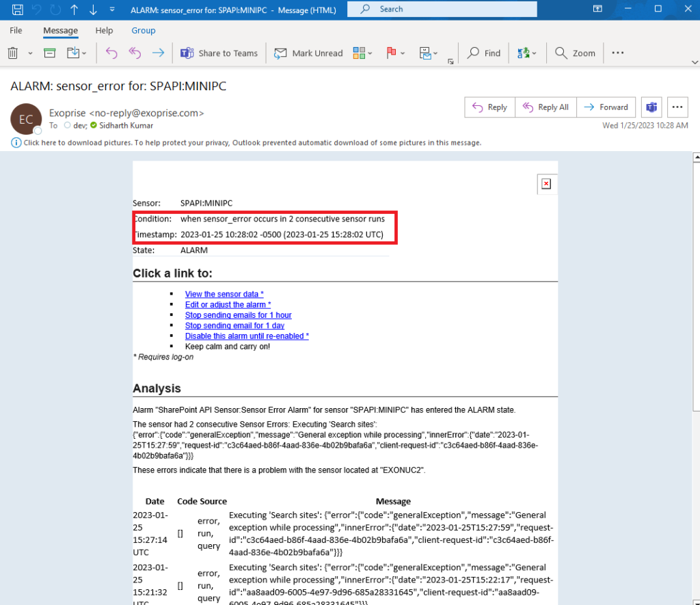Click sender Exoprise no-reply address

[x=126, y=113]
